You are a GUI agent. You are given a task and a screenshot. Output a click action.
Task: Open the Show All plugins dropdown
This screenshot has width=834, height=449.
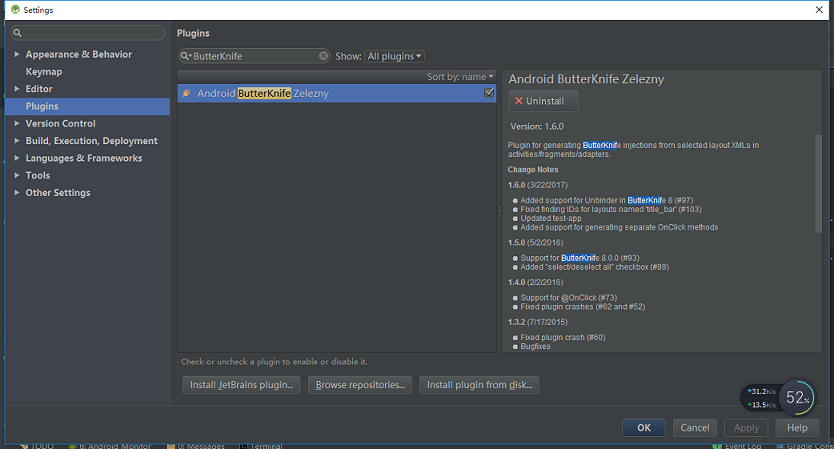tap(394, 56)
